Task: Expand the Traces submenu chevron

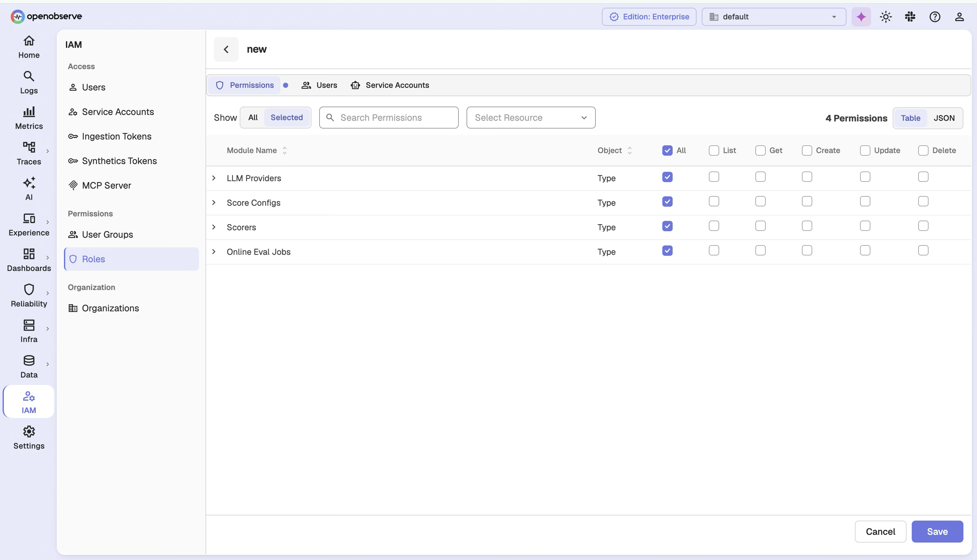Action: pos(48,151)
